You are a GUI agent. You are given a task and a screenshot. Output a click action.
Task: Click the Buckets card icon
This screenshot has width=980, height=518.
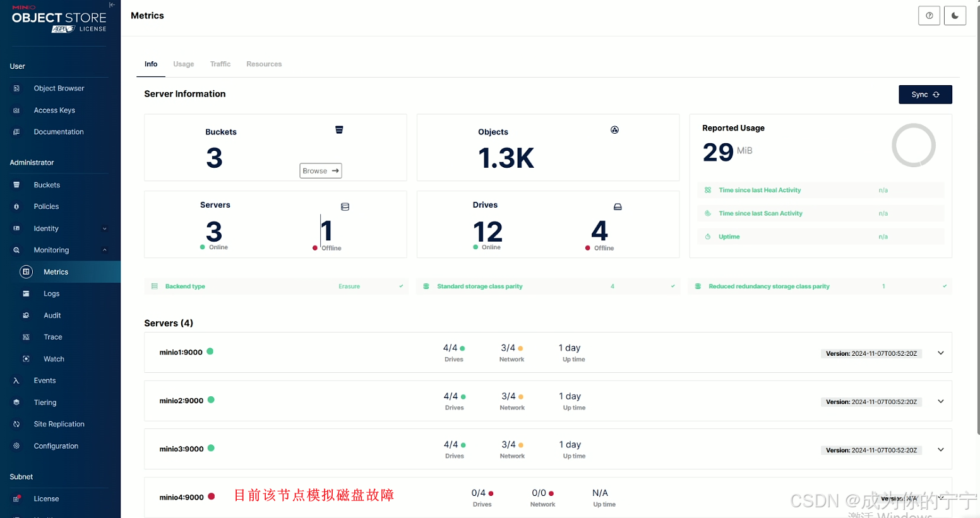point(339,130)
